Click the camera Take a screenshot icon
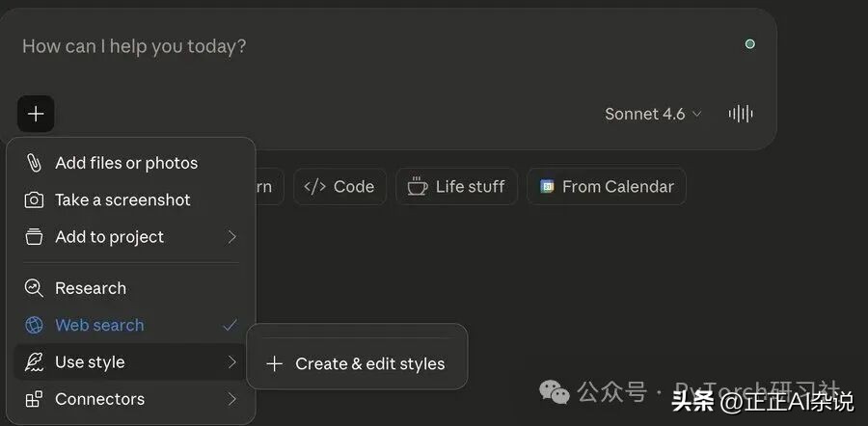Viewport: 868px width, 426px height. (x=34, y=200)
